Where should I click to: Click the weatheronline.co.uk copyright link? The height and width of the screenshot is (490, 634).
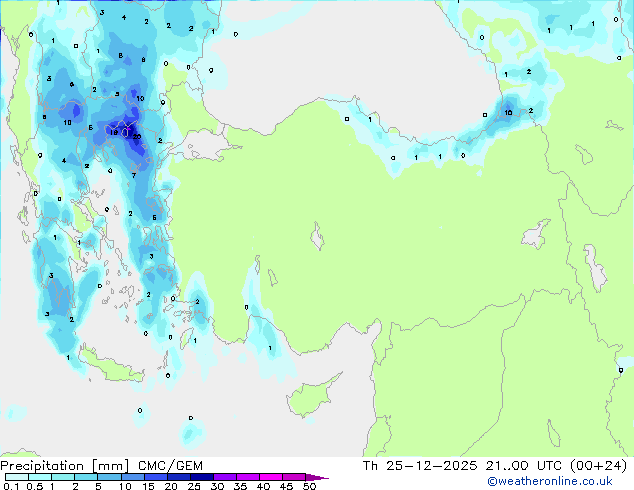click(x=550, y=481)
